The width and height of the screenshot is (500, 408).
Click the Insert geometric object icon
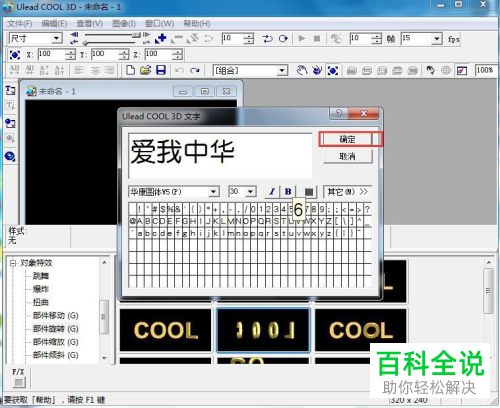pyautogui.click(x=10, y=156)
